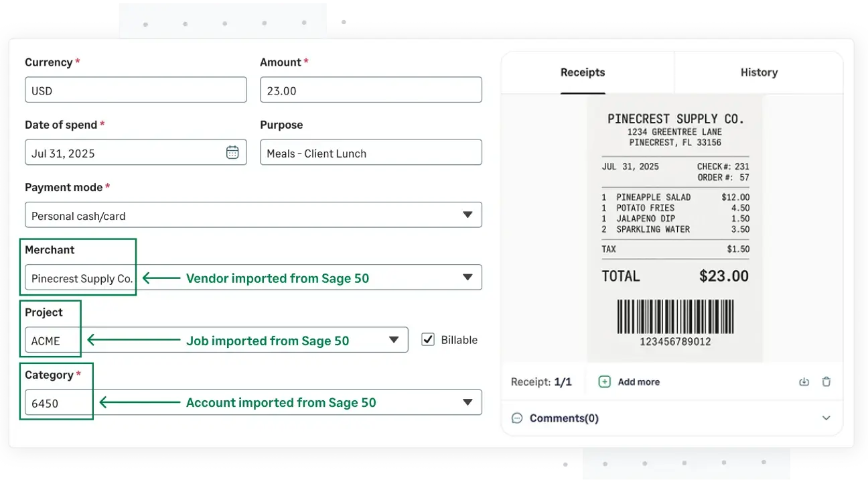The image size is (868, 482).
Task: Select the Receipts tab
Action: pos(582,72)
